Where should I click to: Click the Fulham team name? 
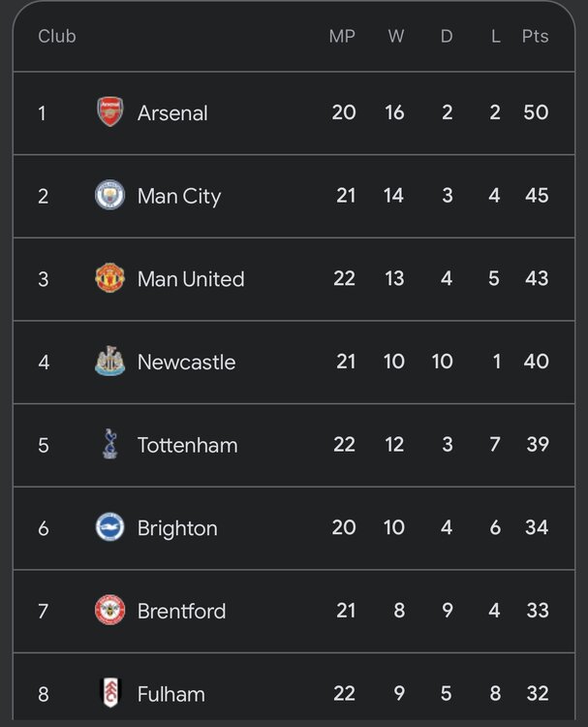(171, 693)
